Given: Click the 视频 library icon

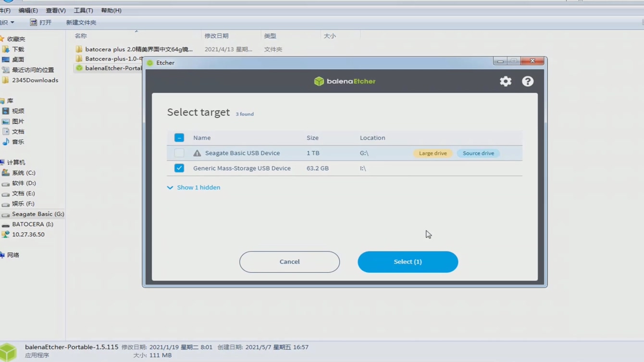Looking at the screenshot, I should (x=6, y=111).
